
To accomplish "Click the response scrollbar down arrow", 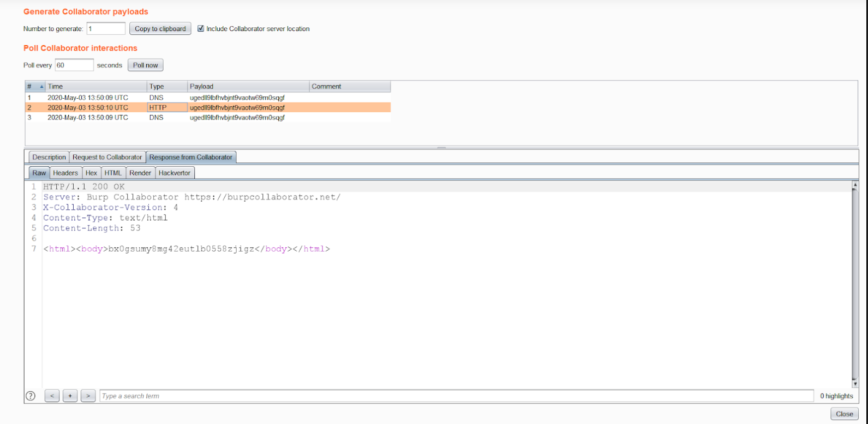I will [x=855, y=384].
